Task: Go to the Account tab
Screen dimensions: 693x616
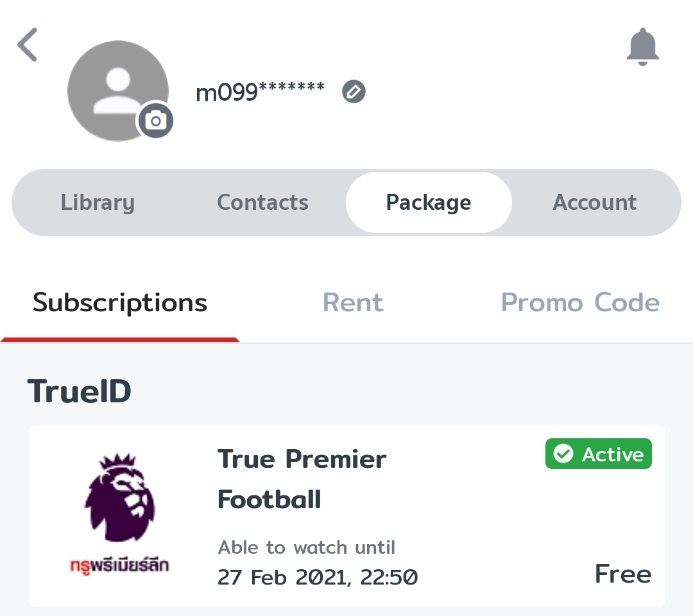Action: (595, 203)
